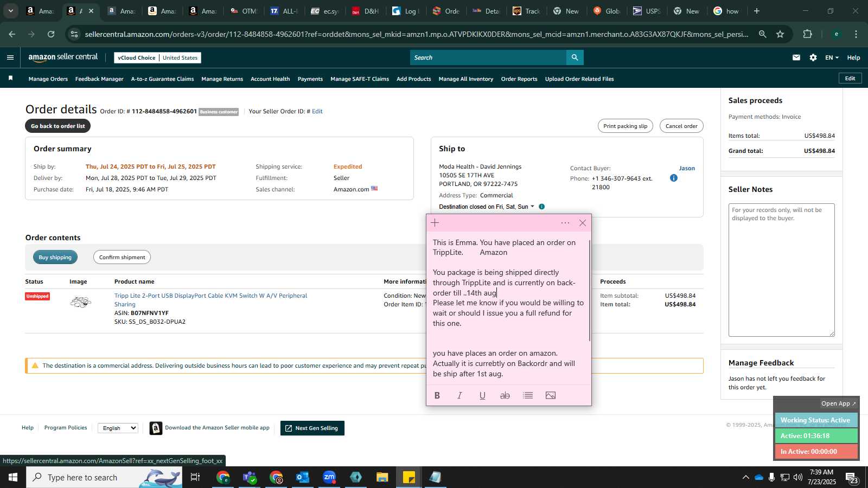This screenshot has width=868, height=488.
Task: Open Outlook from taskbar
Action: (x=303, y=477)
